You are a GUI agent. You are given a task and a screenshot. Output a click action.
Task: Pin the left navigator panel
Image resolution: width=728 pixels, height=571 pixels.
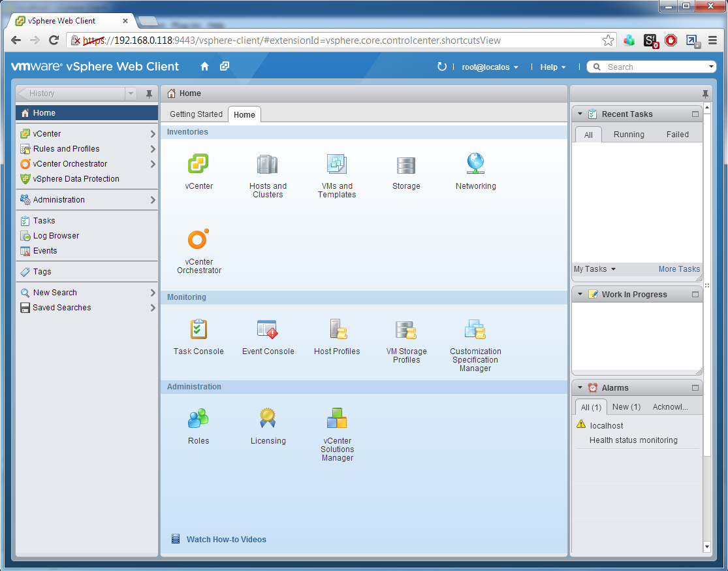point(149,94)
